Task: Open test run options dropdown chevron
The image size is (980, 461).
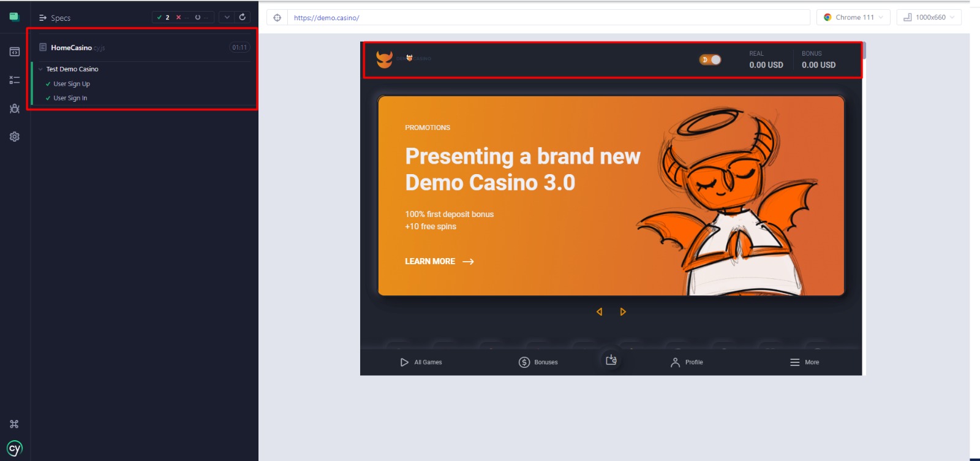Action: 227,17
